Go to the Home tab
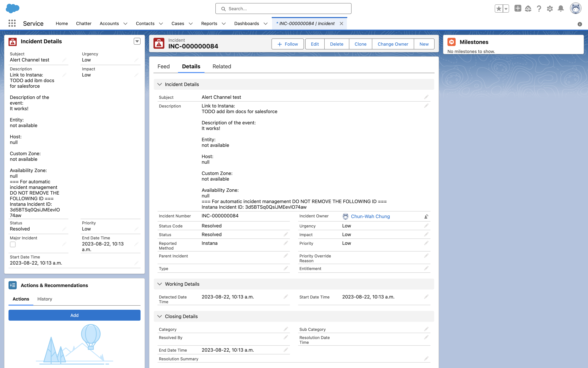Screen dimensions: 588x368 click(x=62, y=24)
